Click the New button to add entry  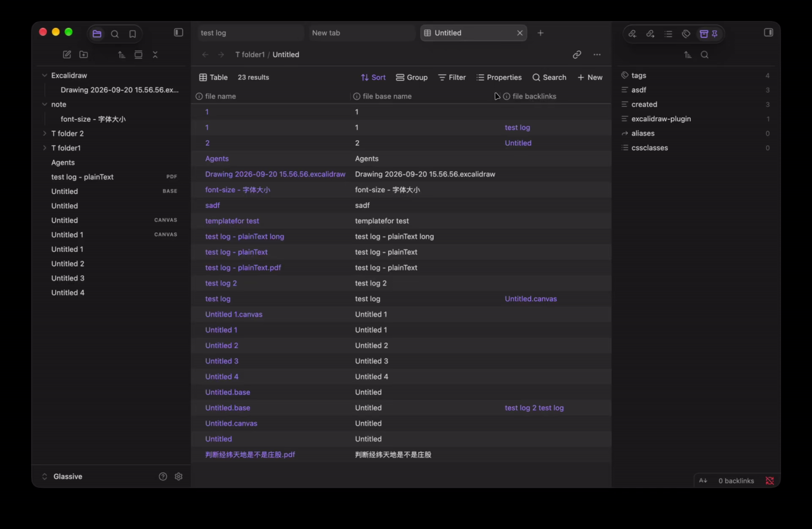click(x=590, y=77)
